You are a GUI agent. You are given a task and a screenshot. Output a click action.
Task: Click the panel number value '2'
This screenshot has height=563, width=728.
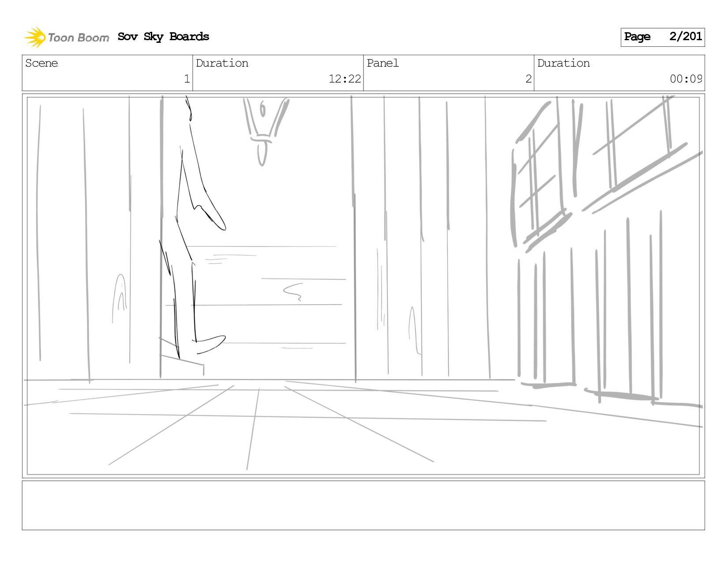click(528, 79)
